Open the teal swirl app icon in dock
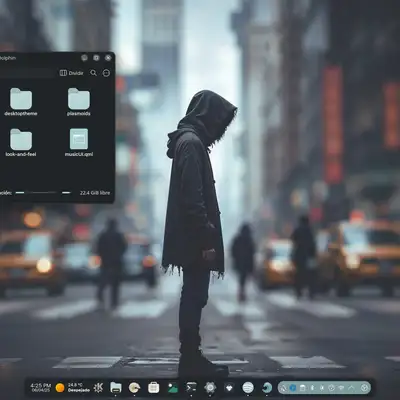400x400 pixels. click(x=267, y=387)
